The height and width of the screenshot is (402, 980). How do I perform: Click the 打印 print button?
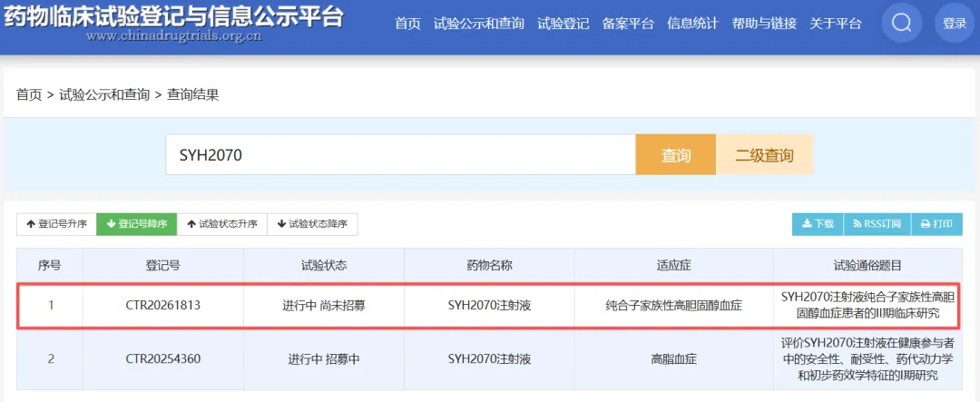click(936, 224)
